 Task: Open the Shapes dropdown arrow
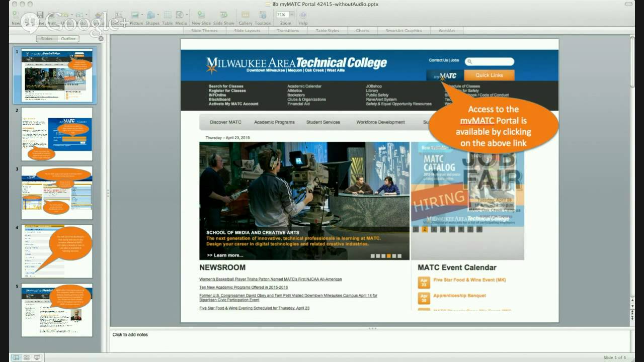(x=157, y=15)
